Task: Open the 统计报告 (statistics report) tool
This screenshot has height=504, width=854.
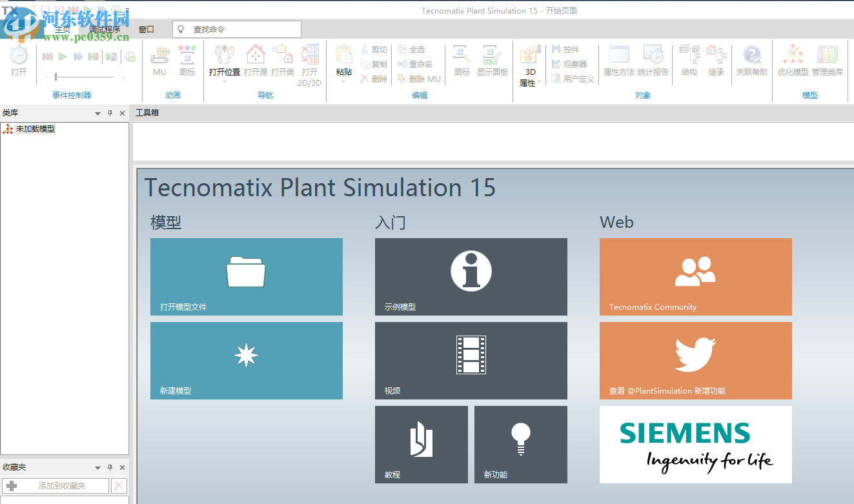Action: 654,61
